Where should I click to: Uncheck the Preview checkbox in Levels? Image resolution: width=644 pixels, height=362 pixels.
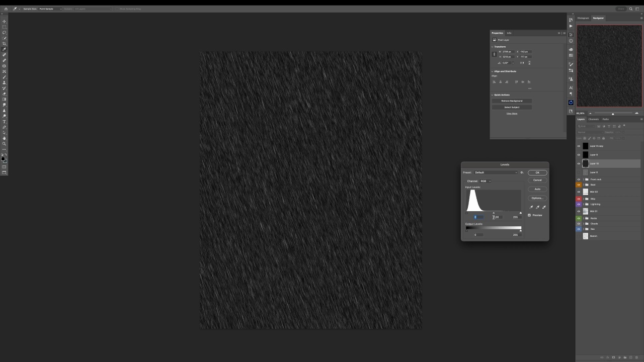point(529,215)
